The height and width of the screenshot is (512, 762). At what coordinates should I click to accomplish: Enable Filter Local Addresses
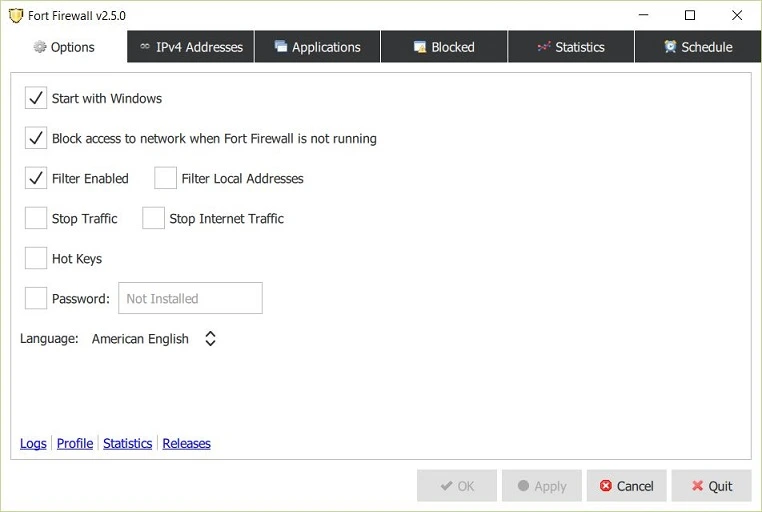[x=165, y=178]
